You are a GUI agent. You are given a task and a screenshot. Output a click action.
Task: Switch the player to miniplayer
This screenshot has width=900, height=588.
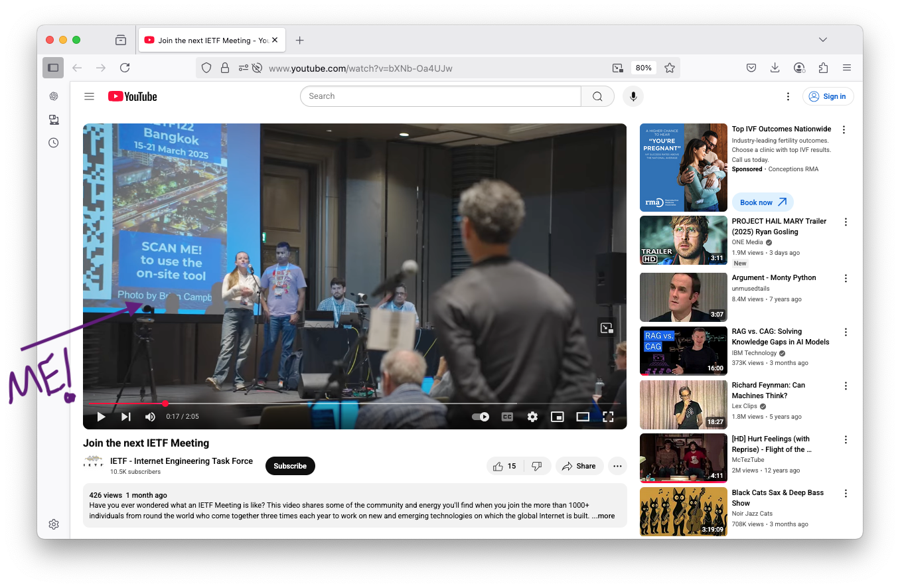558,417
